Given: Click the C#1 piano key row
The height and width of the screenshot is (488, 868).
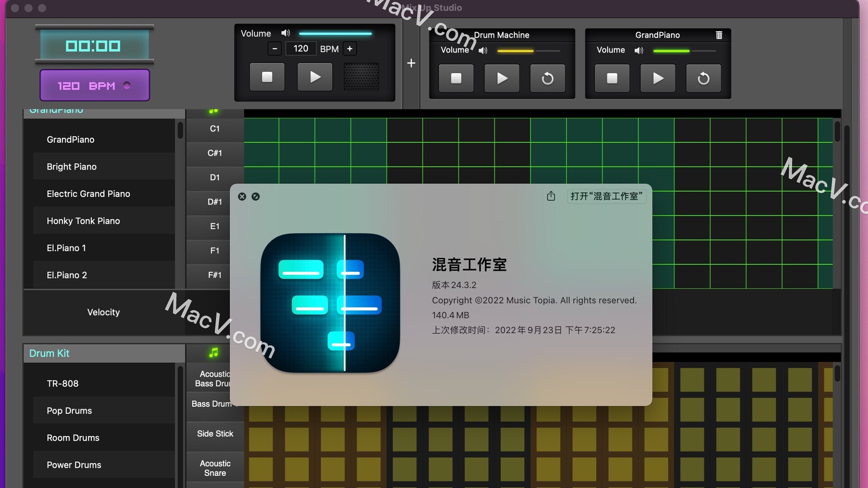Looking at the screenshot, I should [x=215, y=153].
